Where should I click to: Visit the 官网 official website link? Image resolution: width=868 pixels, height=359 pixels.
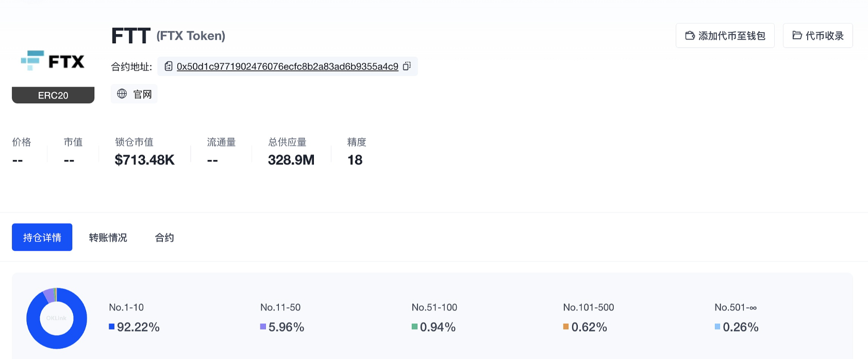click(134, 94)
